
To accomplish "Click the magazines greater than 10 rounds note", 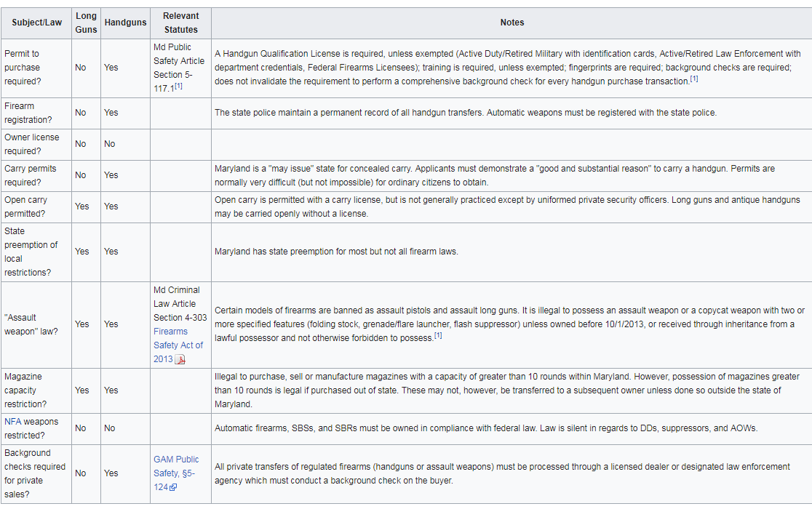I will tap(507, 390).
